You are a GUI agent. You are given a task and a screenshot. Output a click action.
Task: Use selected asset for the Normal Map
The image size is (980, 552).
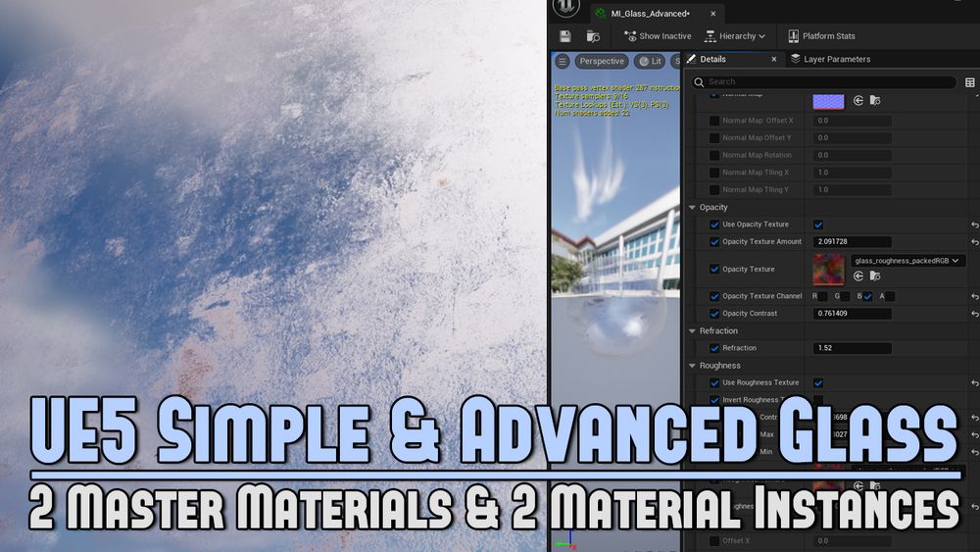tap(858, 101)
